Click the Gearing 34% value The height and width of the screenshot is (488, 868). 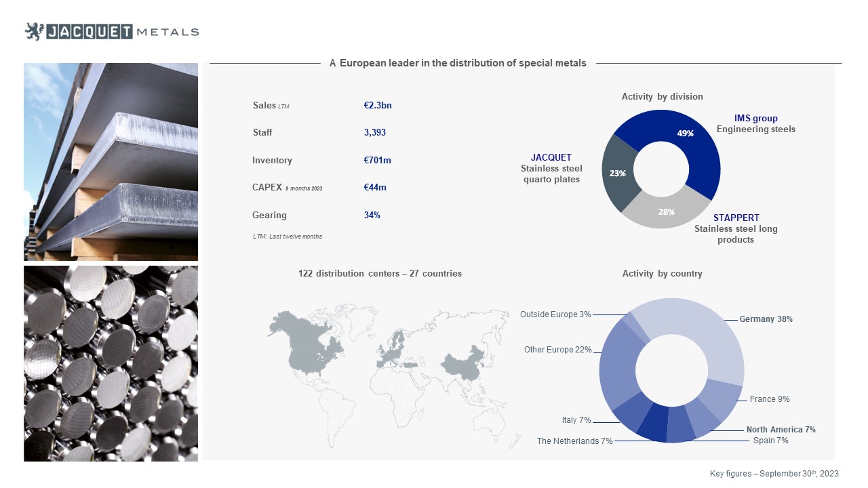pos(372,215)
